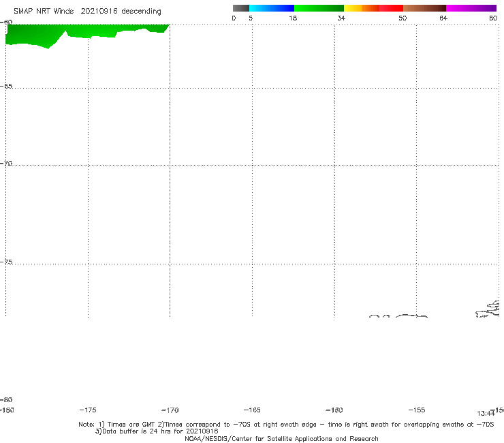Image resolution: width=504 pixels, height=443 pixels.
Task: Click the longitude label "-175" on bottom axis
Action: pos(88,410)
